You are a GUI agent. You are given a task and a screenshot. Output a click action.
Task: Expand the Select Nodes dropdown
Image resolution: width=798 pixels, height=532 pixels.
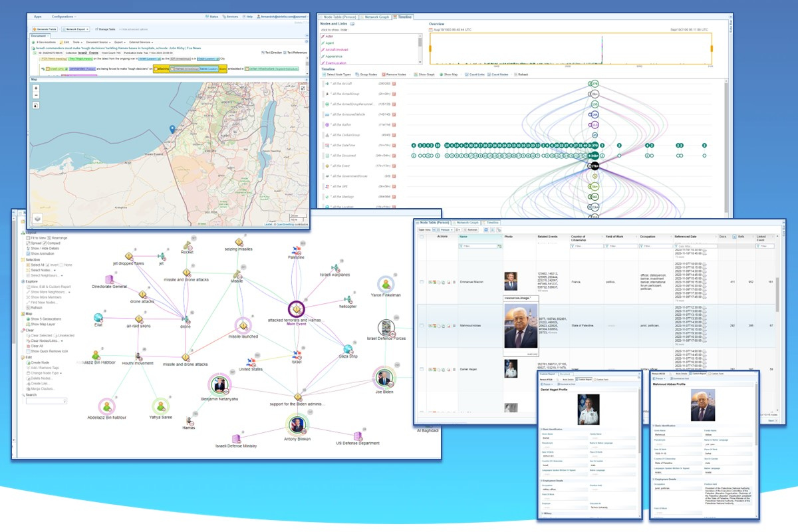[42, 270]
